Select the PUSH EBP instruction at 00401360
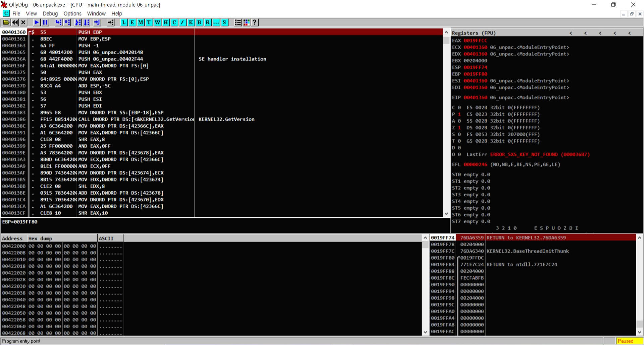This screenshot has height=345, width=644. 222,32
